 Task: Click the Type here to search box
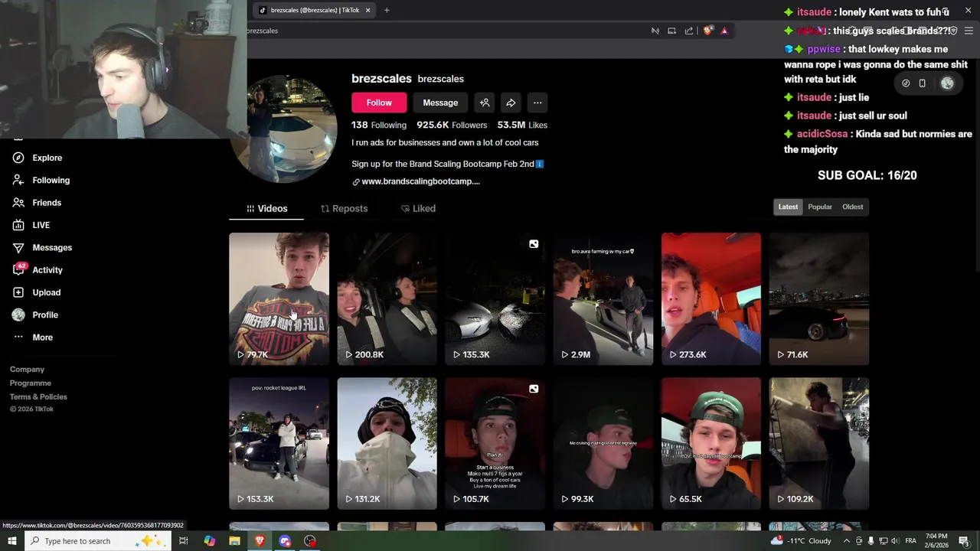click(98, 541)
